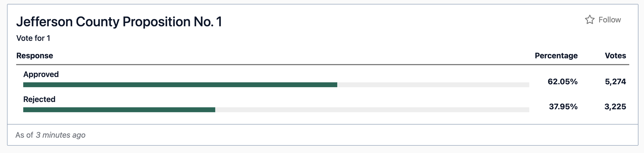Click the 5,274 votes count

tap(615, 82)
